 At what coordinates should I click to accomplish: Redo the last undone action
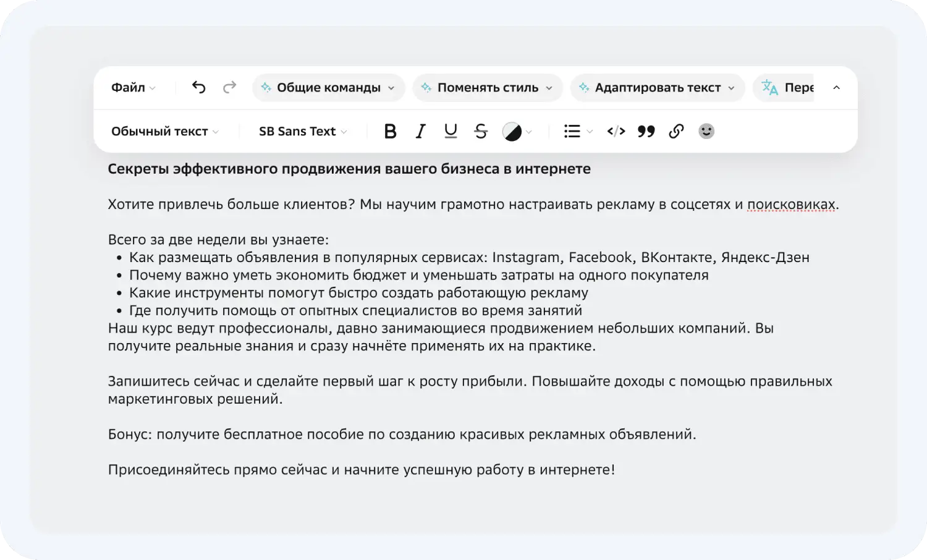click(229, 87)
